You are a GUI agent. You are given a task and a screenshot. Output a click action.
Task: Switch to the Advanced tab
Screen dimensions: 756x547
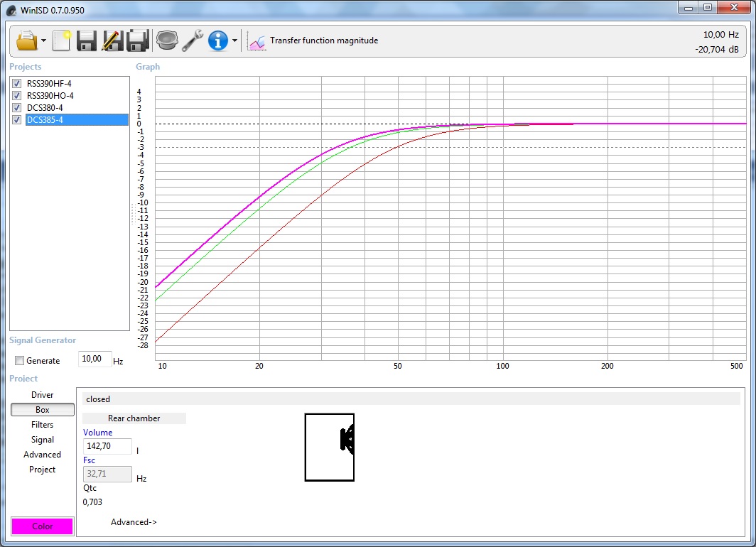43,455
